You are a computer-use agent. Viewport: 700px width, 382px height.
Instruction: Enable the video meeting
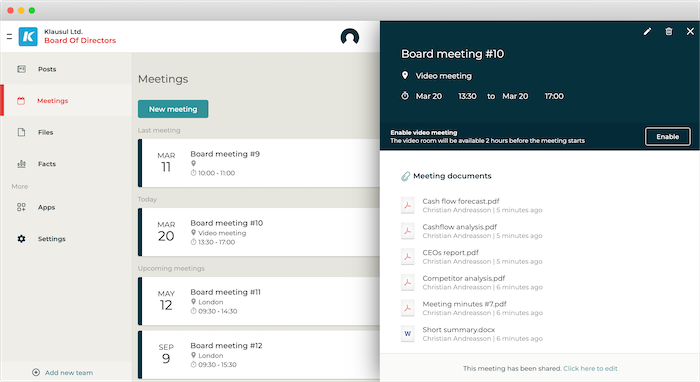click(x=667, y=137)
